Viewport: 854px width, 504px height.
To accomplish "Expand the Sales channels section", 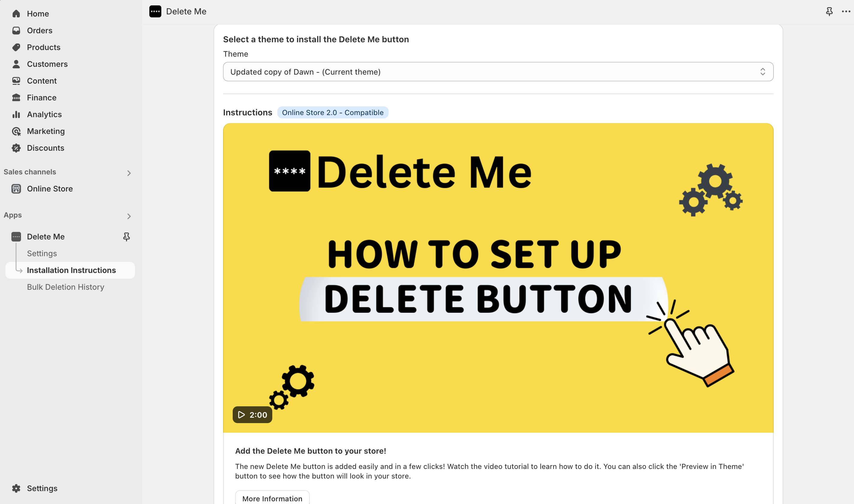I will tap(129, 173).
